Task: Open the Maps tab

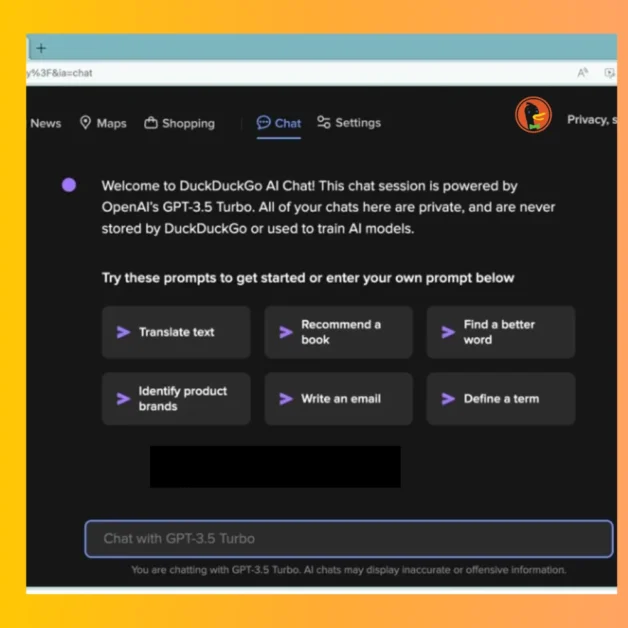Action: 103,123
